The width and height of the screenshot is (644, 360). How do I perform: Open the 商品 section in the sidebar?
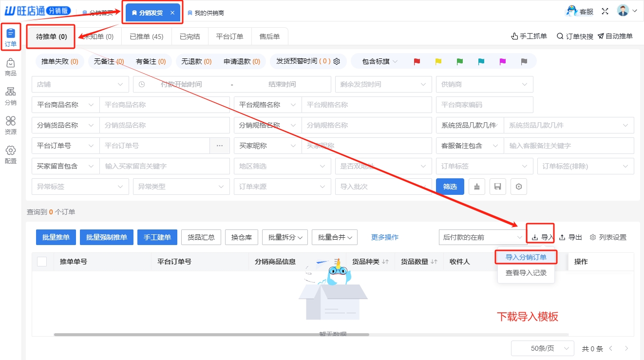pos(10,67)
